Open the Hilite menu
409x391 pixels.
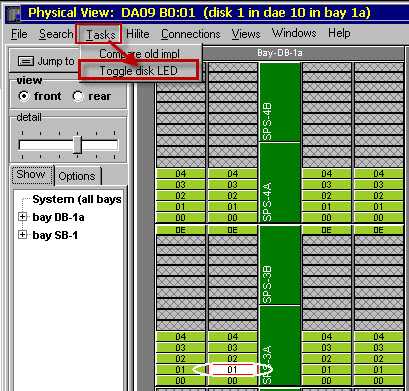point(138,34)
